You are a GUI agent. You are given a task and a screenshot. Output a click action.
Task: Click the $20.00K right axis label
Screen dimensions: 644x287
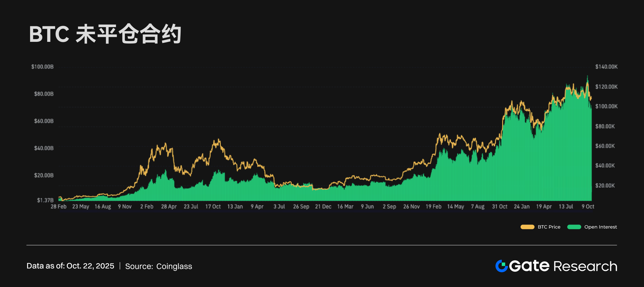click(x=605, y=186)
